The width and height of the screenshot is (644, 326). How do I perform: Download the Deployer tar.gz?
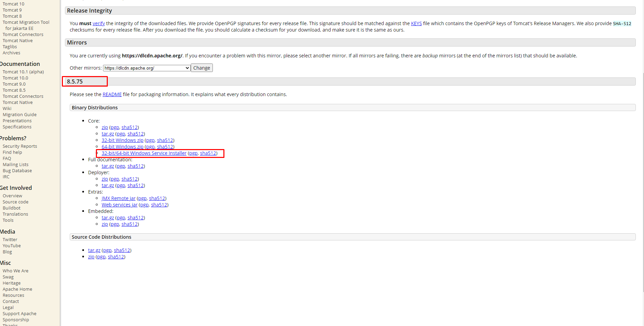(x=108, y=185)
